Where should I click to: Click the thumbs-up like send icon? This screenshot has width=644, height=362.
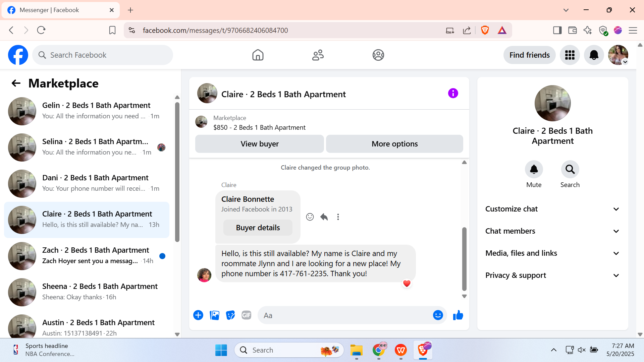coord(458,315)
